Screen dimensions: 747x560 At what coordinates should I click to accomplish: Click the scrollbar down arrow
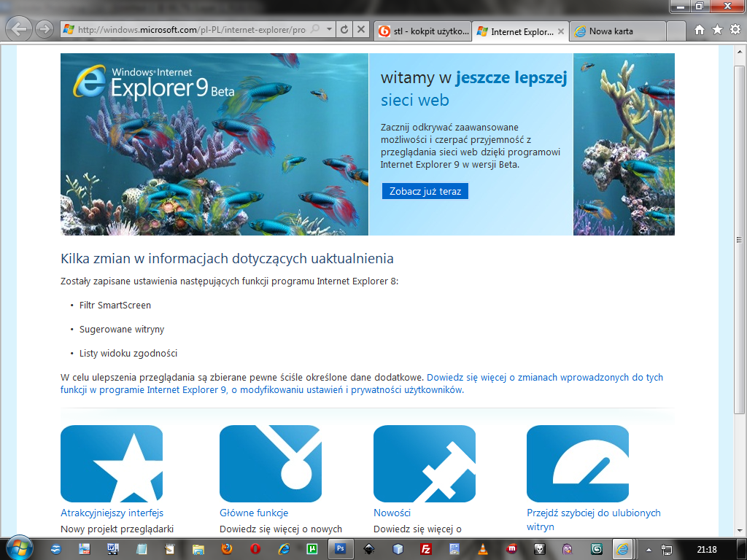pos(740,530)
